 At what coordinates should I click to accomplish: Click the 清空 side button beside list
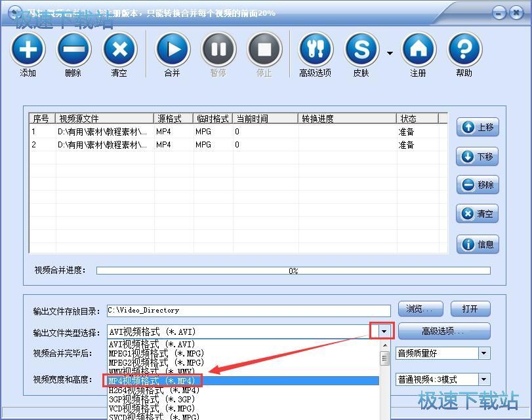pyautogui.click(x=478, y=214)
